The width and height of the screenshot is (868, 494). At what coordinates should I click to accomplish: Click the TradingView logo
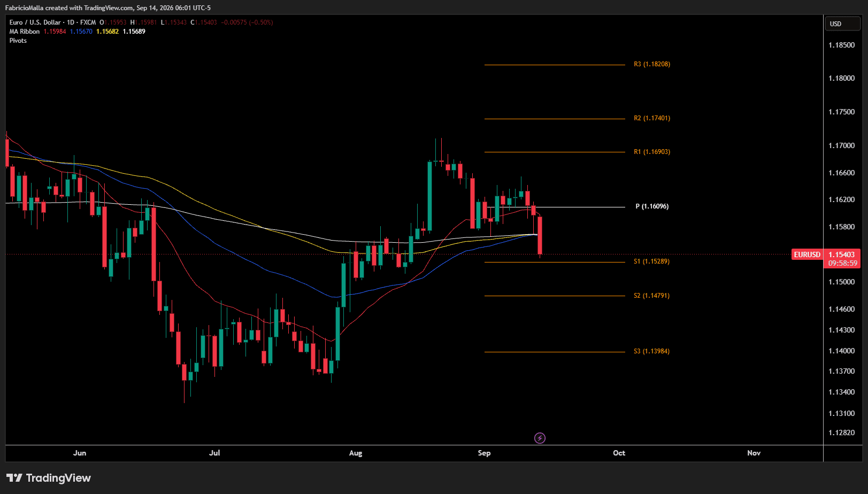(x=49, y=478)
